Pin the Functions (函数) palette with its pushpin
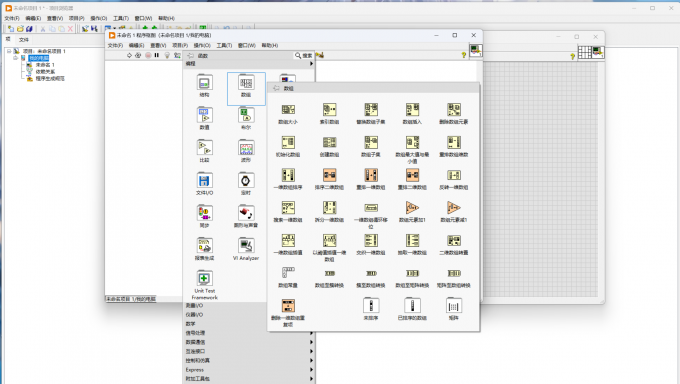The height and width of the screenshot is (384, 680). [x=190, y=56]
